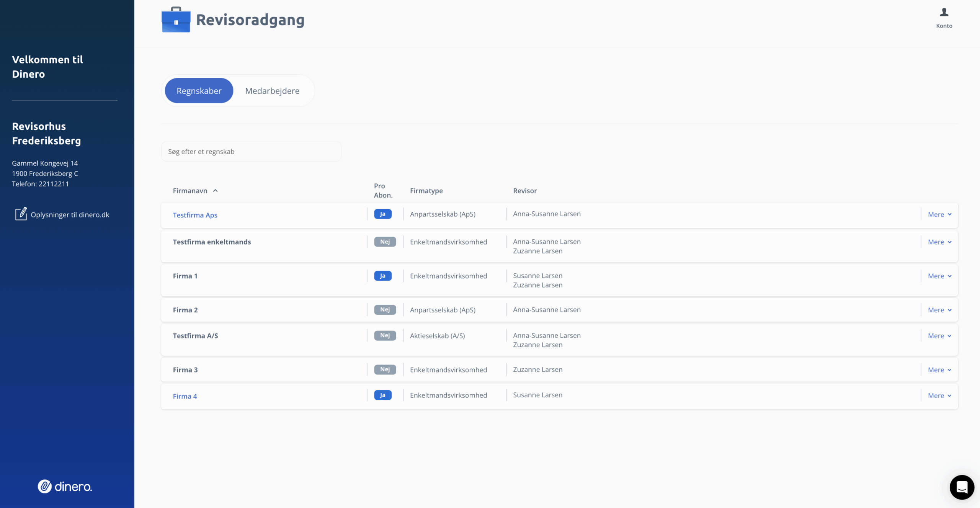
Task: Click the dinero logo in sidebar footer
Action: tap(65, 486)
